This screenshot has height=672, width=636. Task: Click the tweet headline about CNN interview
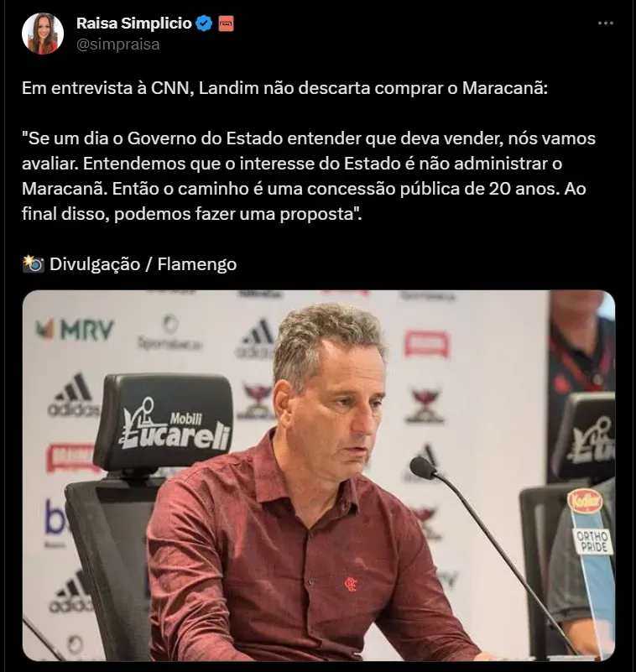[x=285, y=88]
